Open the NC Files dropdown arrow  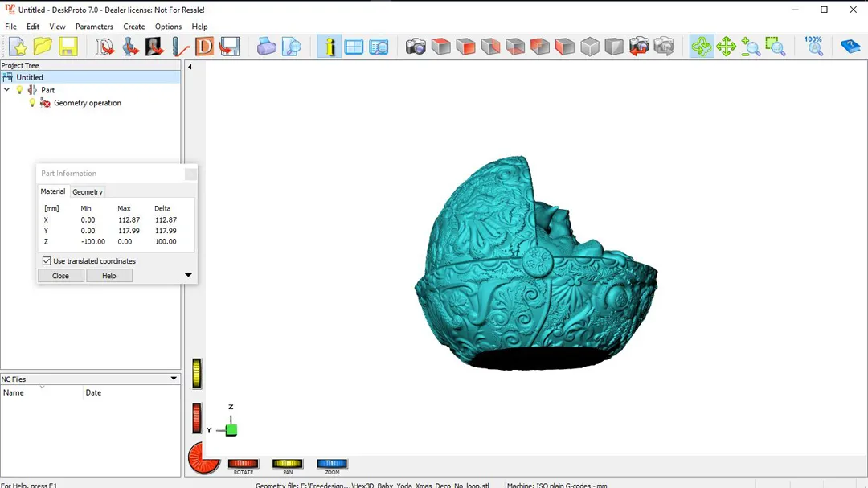tap(174, 379)
